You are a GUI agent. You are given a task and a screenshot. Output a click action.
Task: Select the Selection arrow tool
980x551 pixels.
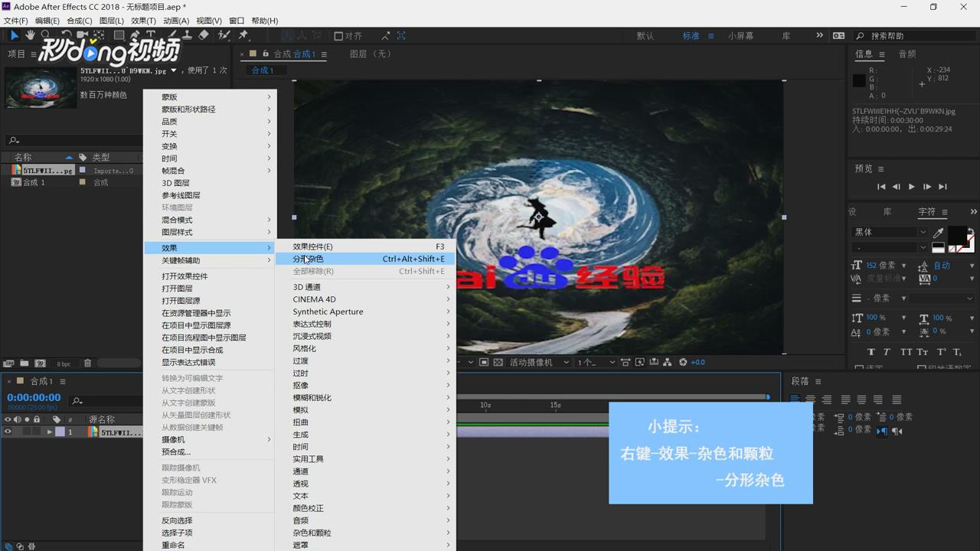coord(14,35)
